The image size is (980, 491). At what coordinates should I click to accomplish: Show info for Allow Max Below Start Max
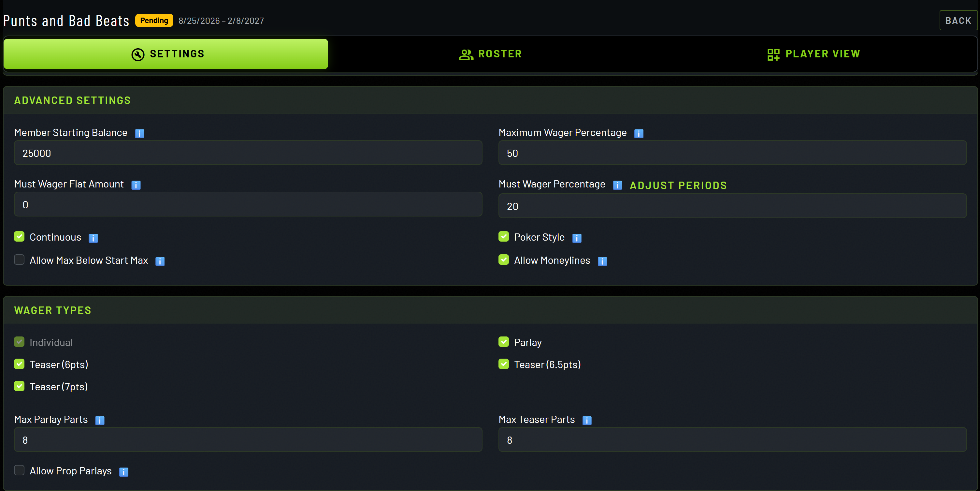(160, 261)
